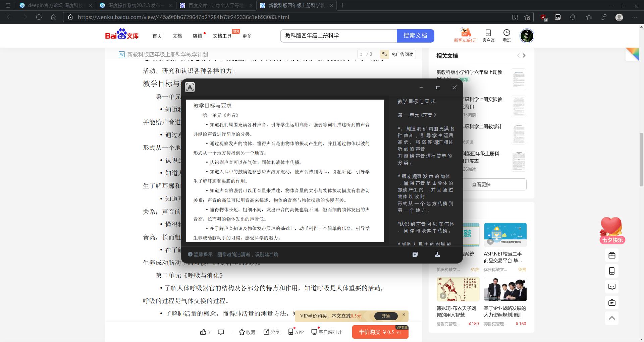Click the copy-to-clipboard icon in the OCR dialog

click(x=415, y=254)
